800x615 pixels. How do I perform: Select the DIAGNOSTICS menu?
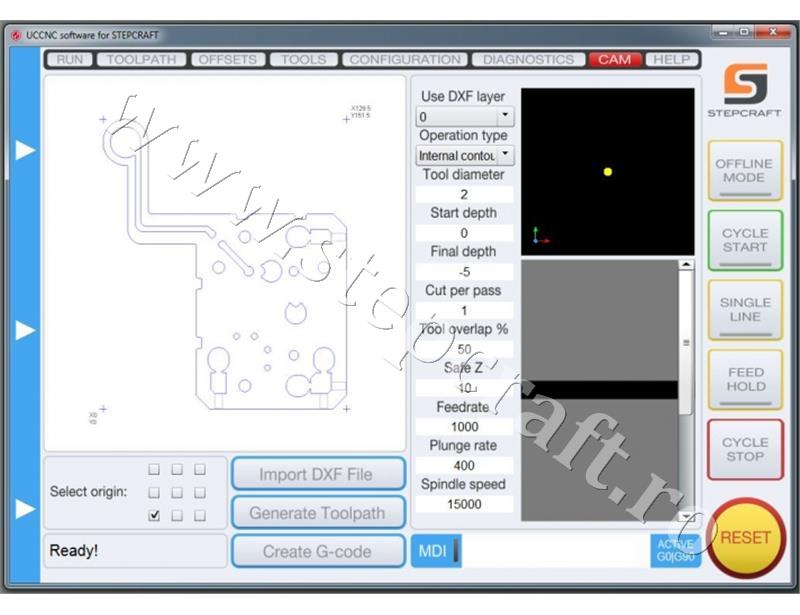(x=528, y=59)
